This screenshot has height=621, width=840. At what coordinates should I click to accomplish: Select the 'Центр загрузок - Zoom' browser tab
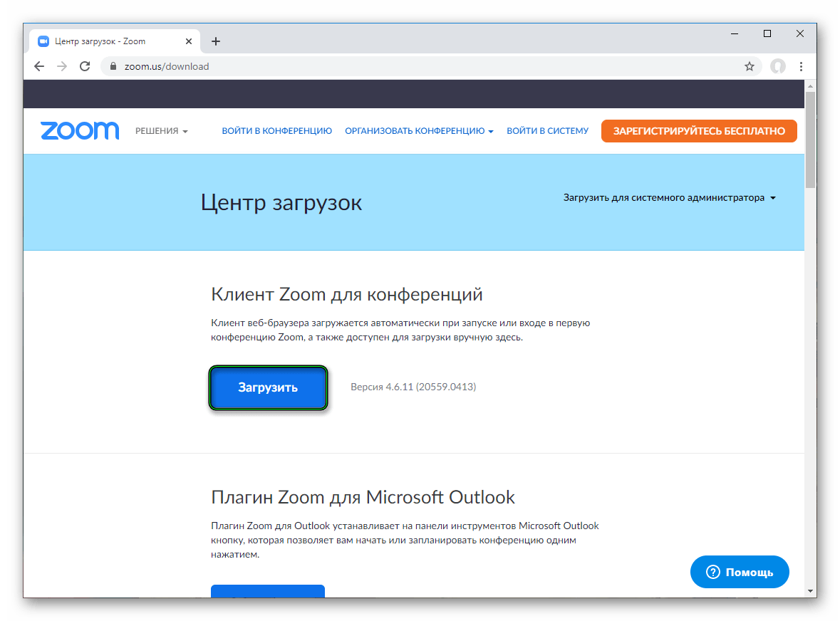coord(115,41)
